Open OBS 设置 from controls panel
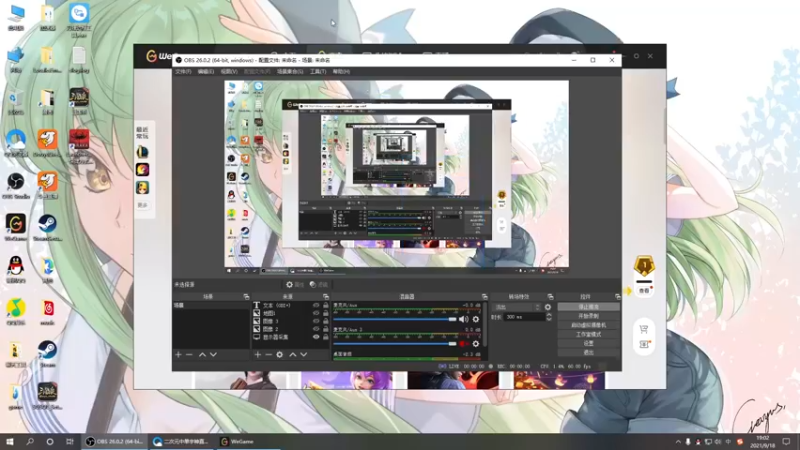 588,343
